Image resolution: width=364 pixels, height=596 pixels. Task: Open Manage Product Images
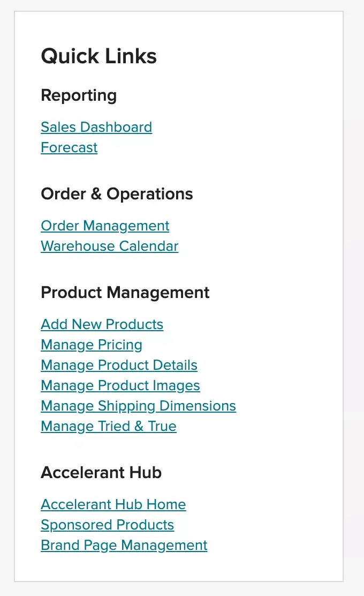120,385
